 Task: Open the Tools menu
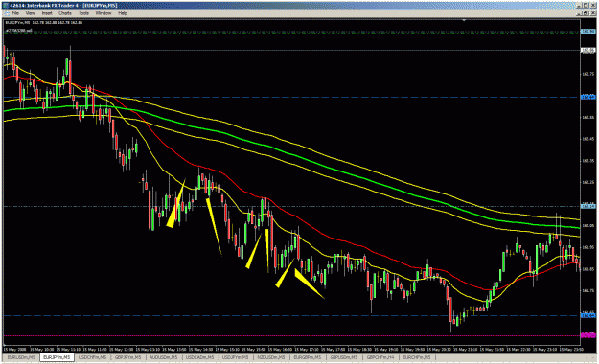(83, 13)
